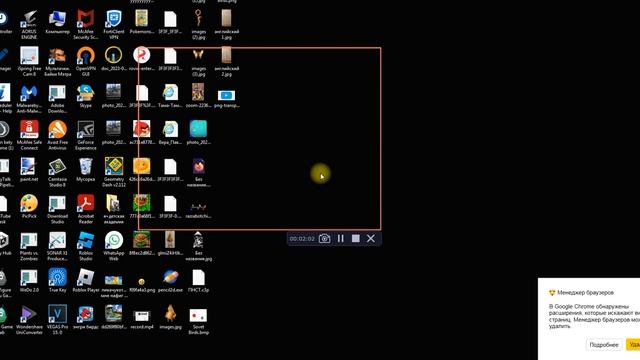Pause the screen recording
640x360 pixels.
pos(340,238)
